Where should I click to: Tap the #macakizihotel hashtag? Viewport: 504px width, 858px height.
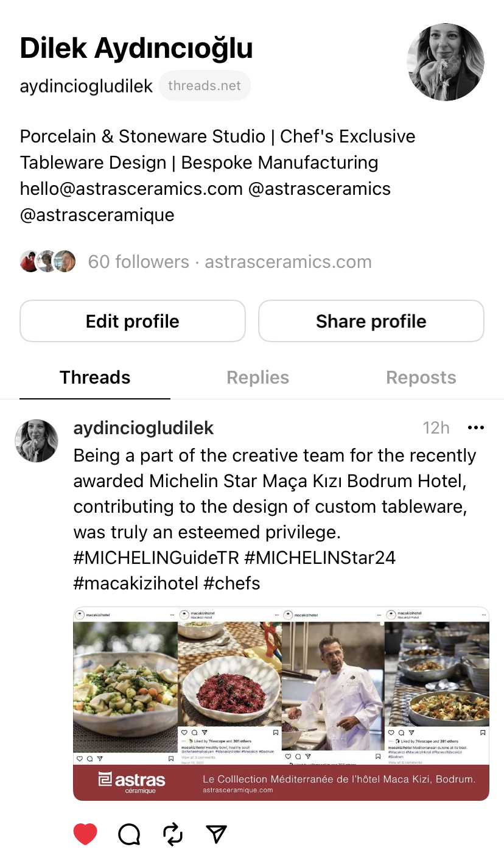click(136, 583)
